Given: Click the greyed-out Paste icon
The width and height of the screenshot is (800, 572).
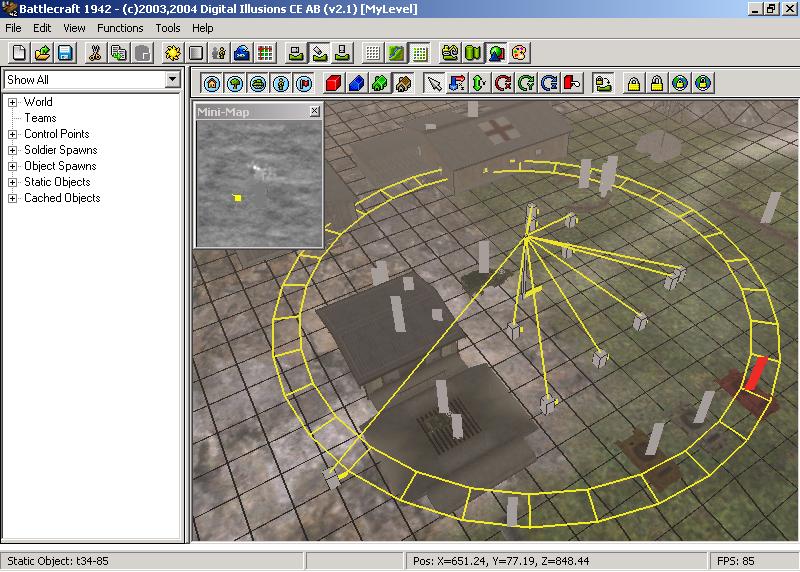Looking at the screenshot, I should pyautogui.click(x=142, y=53).
